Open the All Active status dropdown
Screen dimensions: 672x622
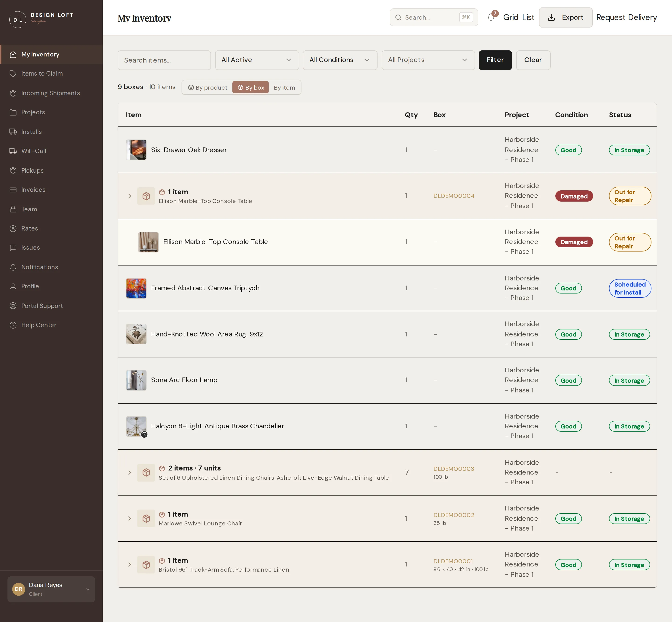point(257,60)
